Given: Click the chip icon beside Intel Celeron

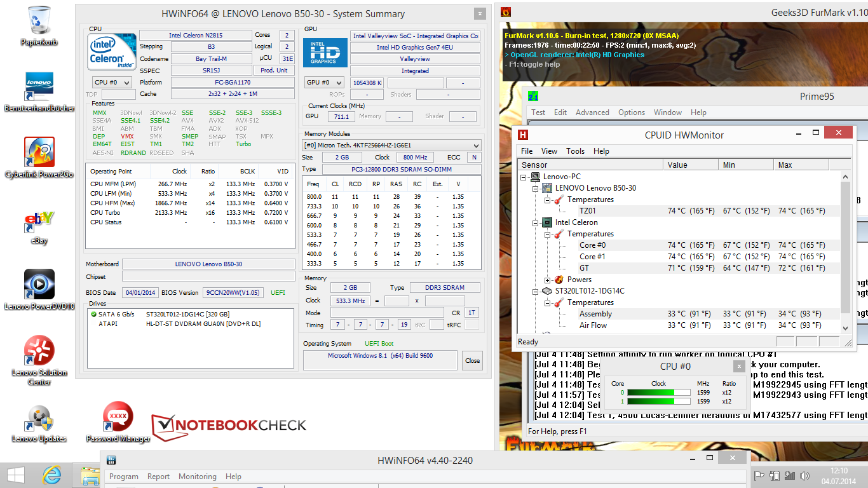Looking at the screenshot, I should click(546, 222).
